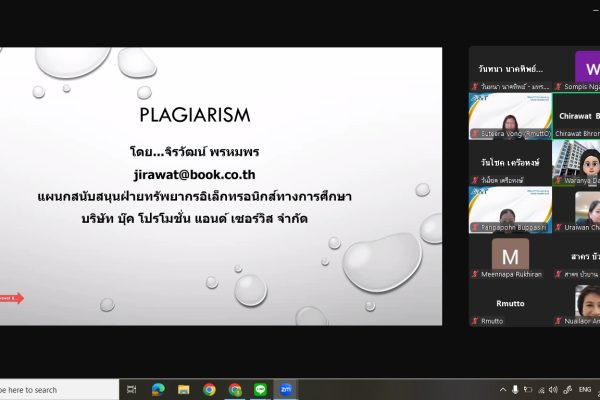Click muted mic icon next to Rmutto name
The width and height of the screenshot is (600, 400).
[475, 321]
